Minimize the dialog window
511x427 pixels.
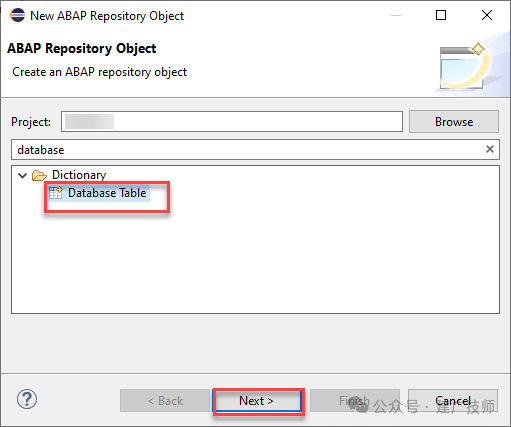tap(396, 15)
